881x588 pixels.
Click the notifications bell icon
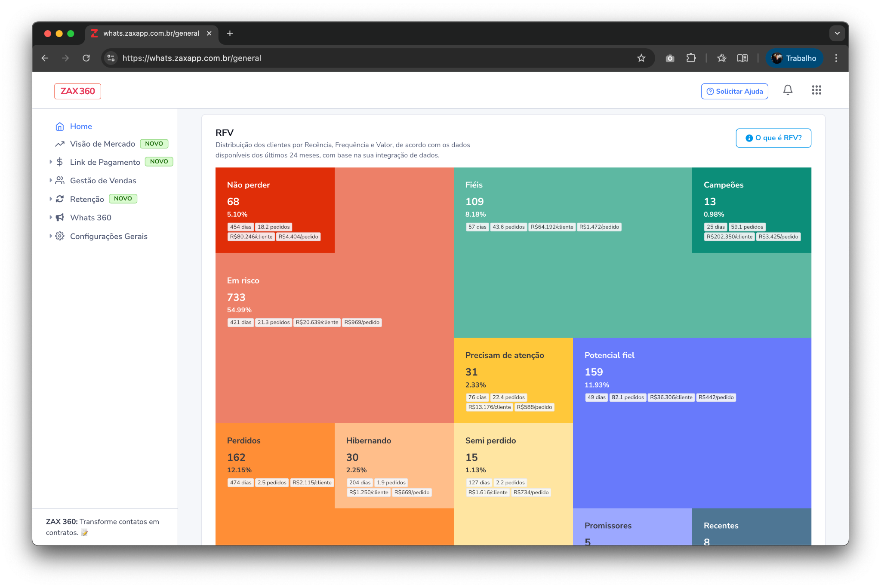click(x=788, y=90)
